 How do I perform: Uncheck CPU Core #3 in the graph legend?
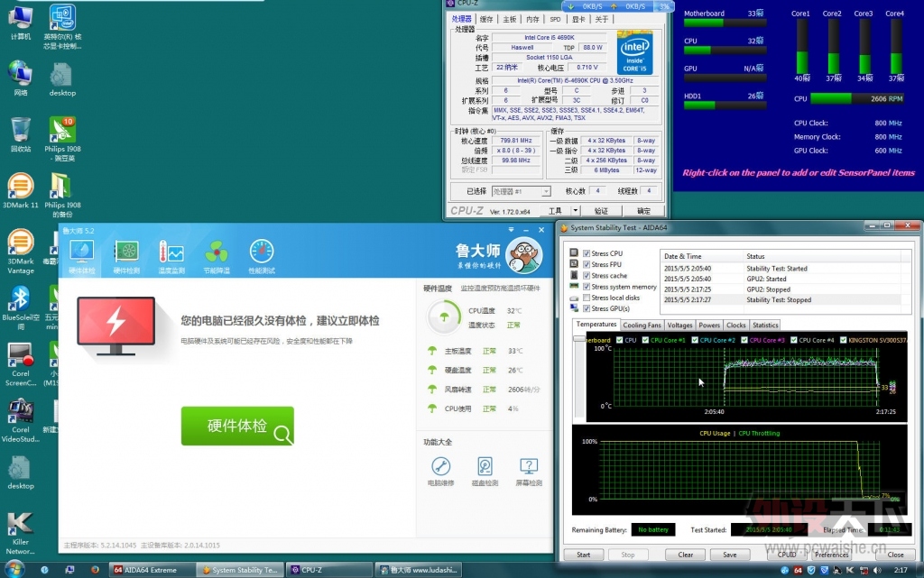(744, 340)
